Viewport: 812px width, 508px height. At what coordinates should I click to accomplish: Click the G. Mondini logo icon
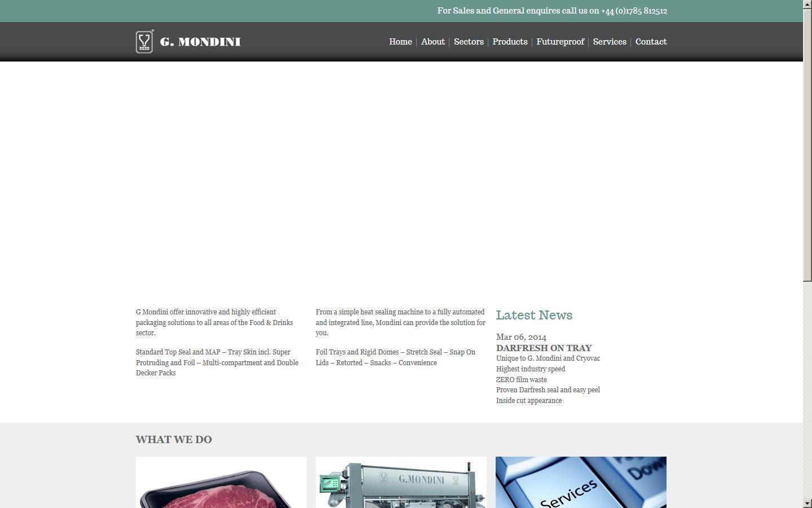[x=144, y=42]
